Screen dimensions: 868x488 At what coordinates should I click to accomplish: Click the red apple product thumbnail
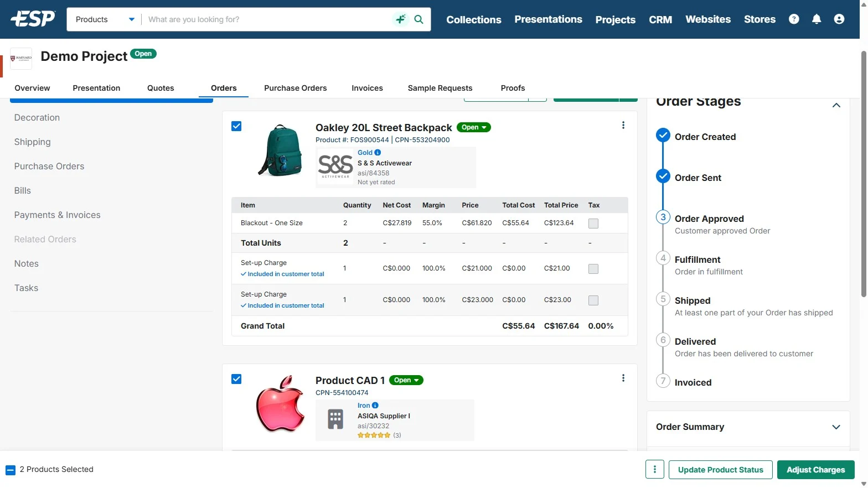point(281,403)
